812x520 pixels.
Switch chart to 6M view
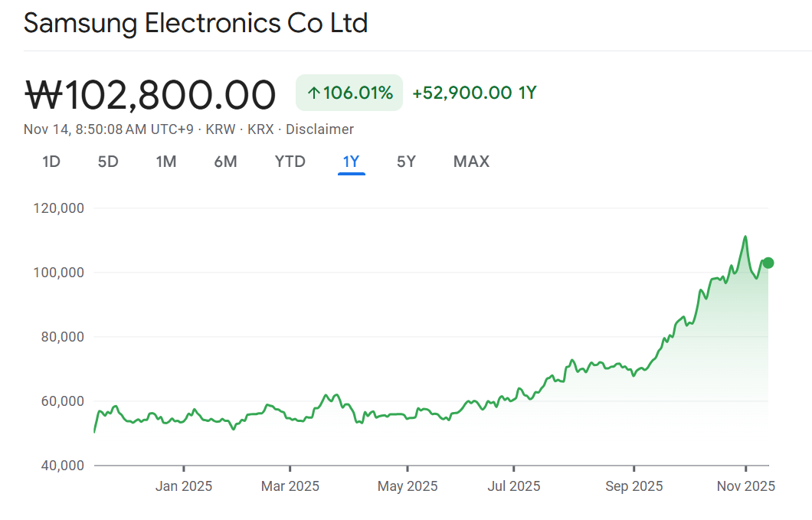coord(225,162)
